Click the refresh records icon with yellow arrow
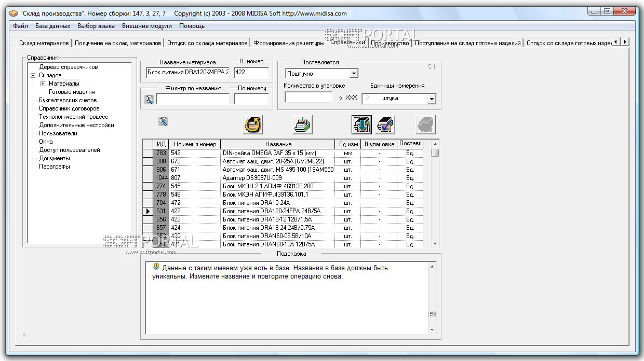 (252, 124)
